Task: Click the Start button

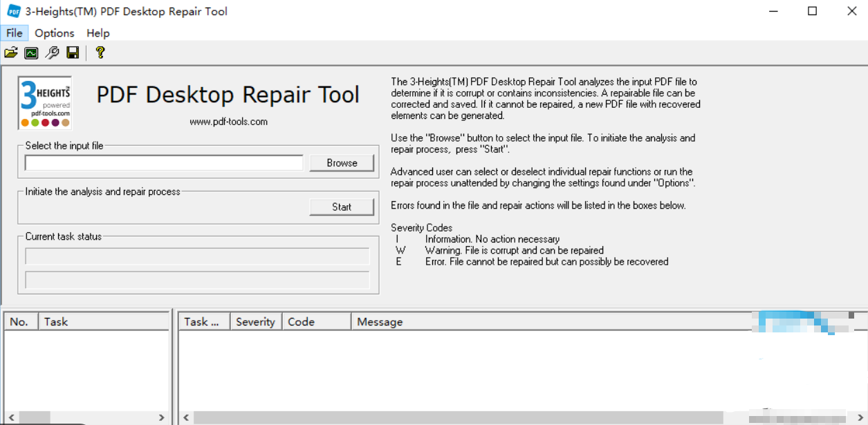Action: [x=342, y=207]
